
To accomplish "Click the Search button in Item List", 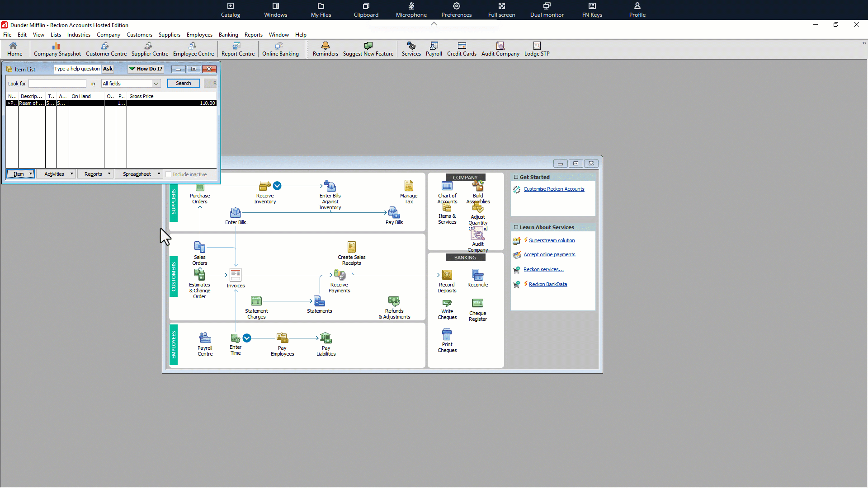I will click(184, 83).
